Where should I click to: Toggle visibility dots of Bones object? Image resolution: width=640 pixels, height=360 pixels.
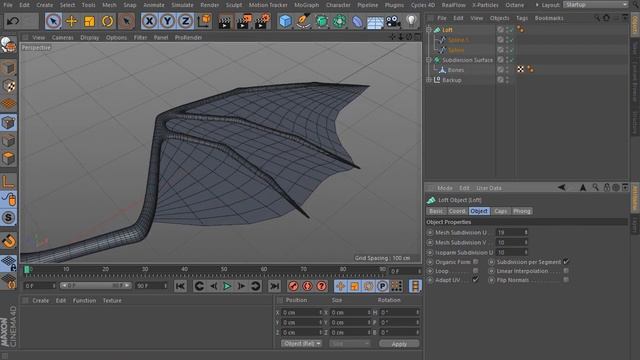(x=508, y=70)
